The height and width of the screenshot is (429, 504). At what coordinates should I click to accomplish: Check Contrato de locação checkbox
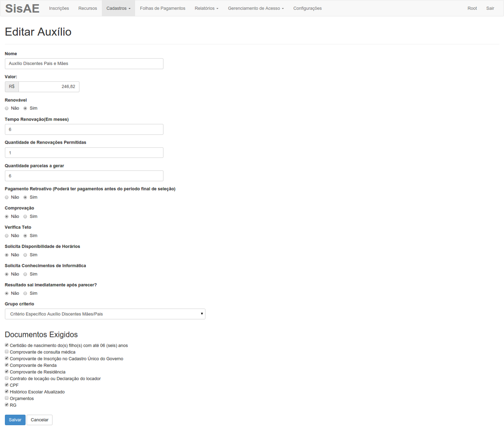coord(7,378)
